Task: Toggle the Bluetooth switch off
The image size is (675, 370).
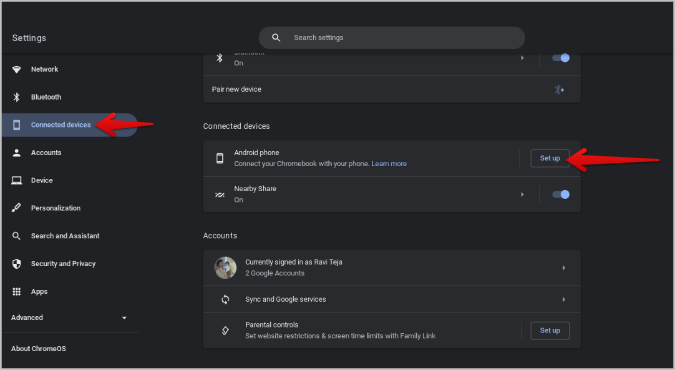Action: [x=561, y=58]
